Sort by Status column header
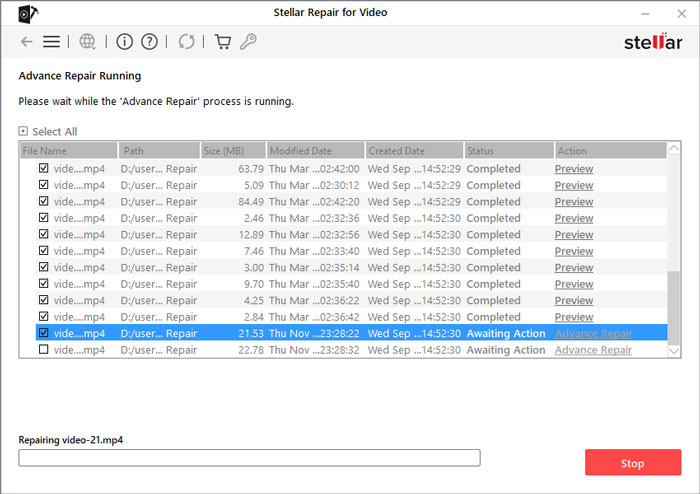Viewport: 700px width, 494px height. coord(509,151)
